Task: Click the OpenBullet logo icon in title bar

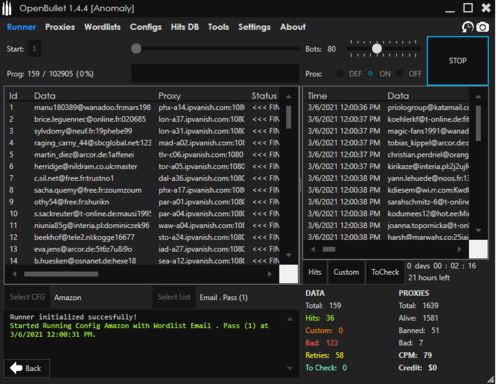Action: (x=7, y=8)
